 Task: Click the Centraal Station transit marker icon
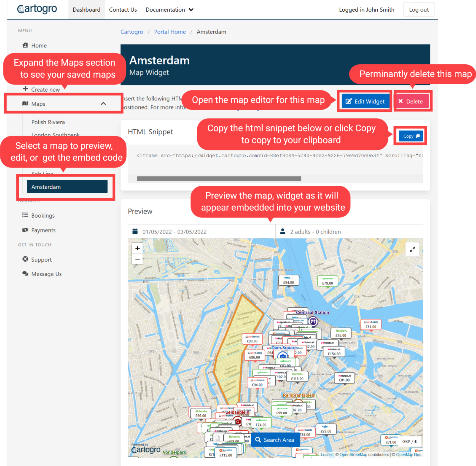click(313, 321)
